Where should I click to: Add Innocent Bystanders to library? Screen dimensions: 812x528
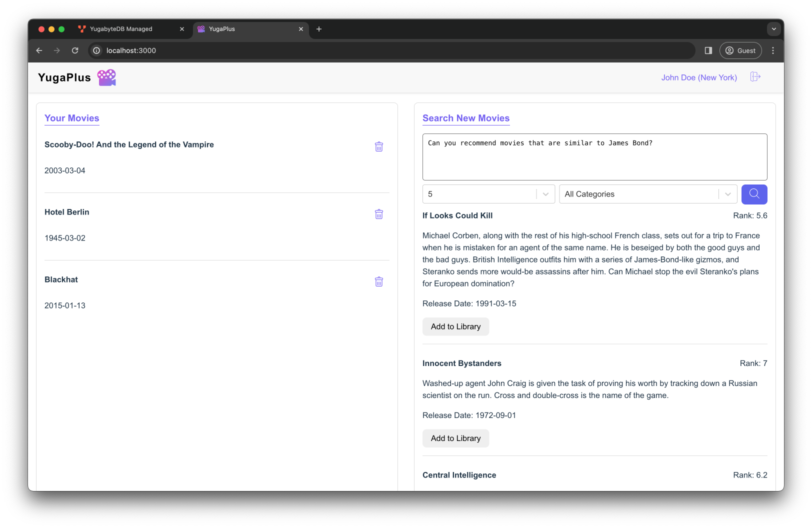455,438
